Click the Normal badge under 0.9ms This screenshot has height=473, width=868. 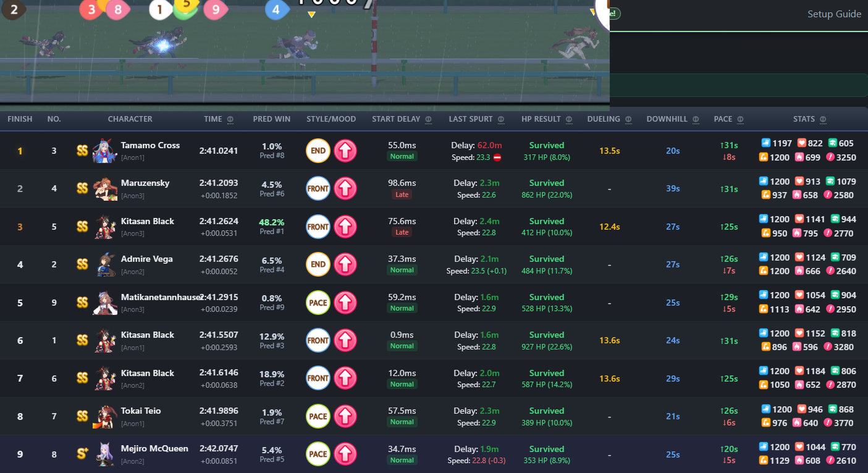[x=402, y=346]
